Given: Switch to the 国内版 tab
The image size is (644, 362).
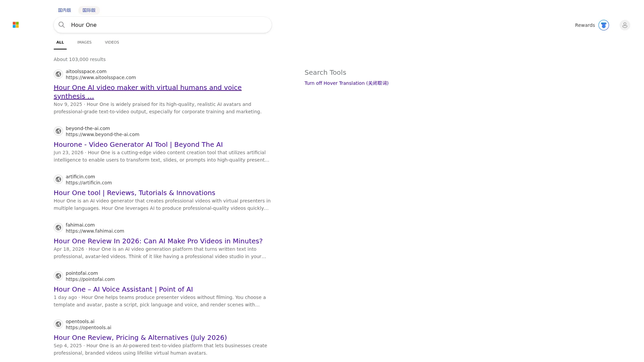Looking at the screenshot, I should [64, 10].
